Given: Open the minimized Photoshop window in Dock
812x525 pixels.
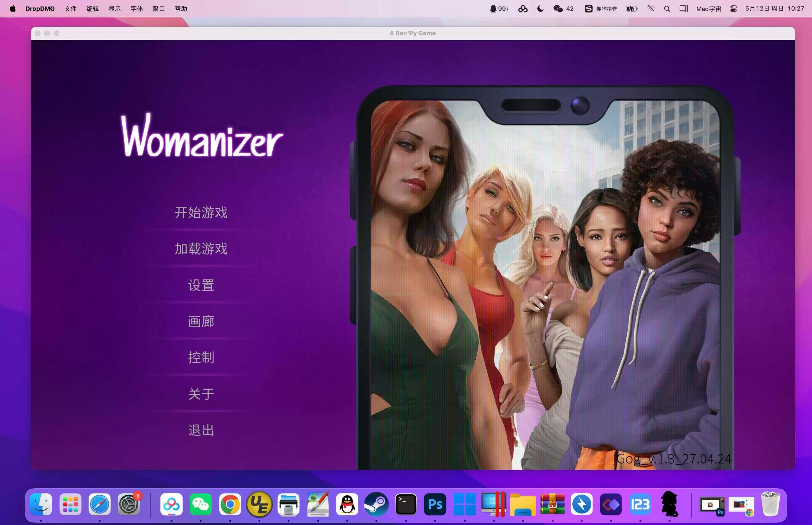Looking at the screenshot, I should coord(712,506).
